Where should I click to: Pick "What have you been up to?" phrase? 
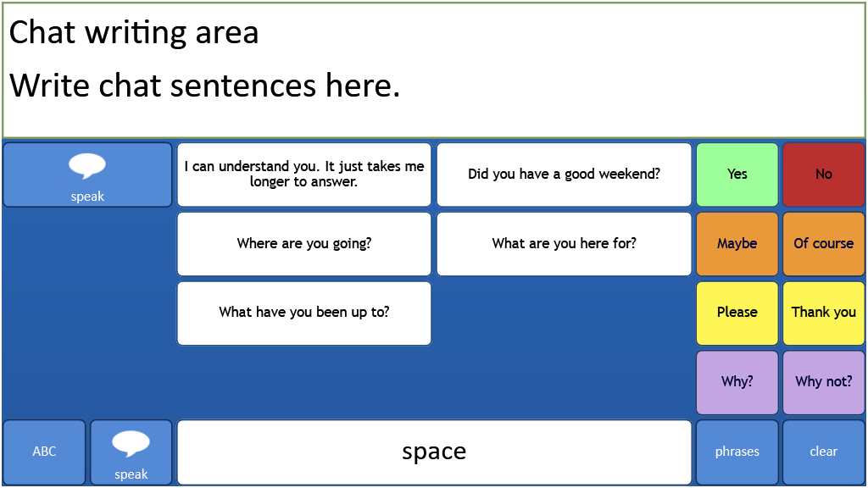pyautogui.click(x=304, y=313)
